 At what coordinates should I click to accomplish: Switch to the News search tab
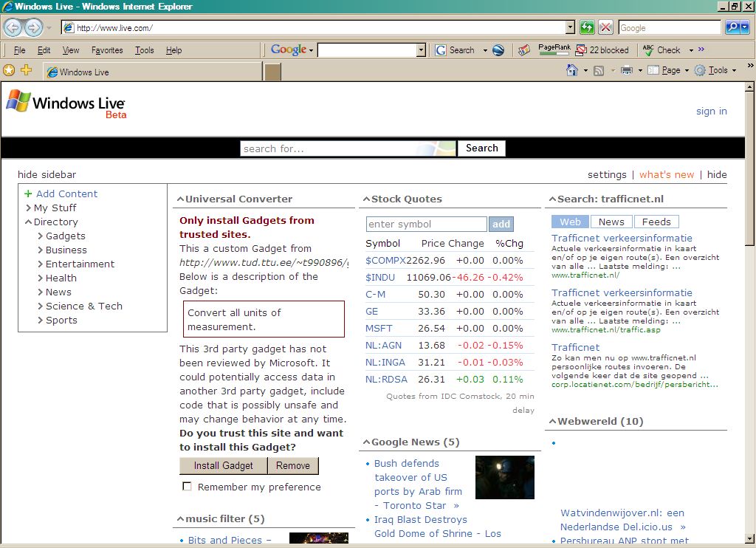611,222
